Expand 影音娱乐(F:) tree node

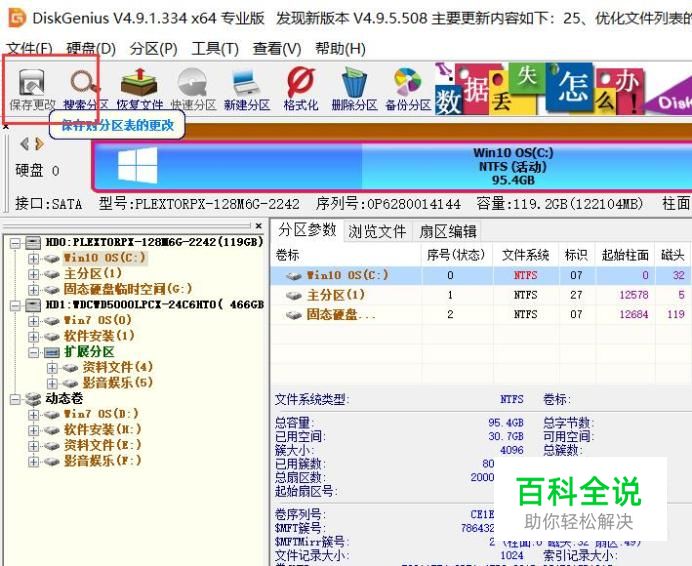point(34,462)
